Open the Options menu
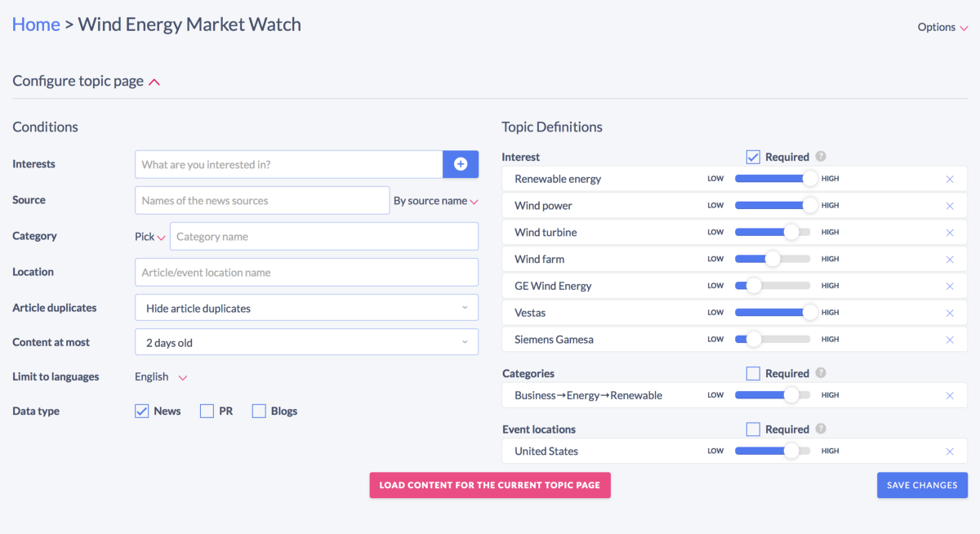 942,27
